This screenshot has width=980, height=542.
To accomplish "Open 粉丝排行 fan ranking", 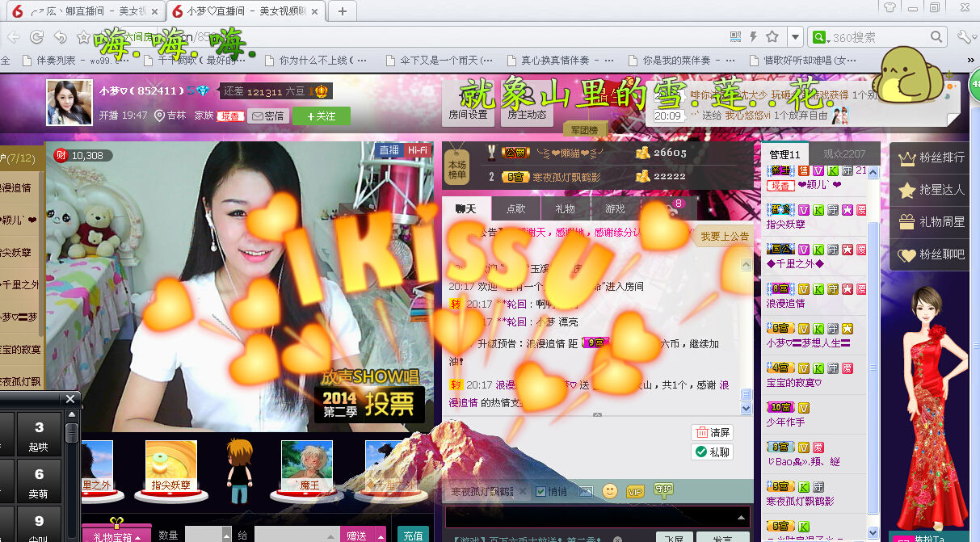I will click(932, 158).
